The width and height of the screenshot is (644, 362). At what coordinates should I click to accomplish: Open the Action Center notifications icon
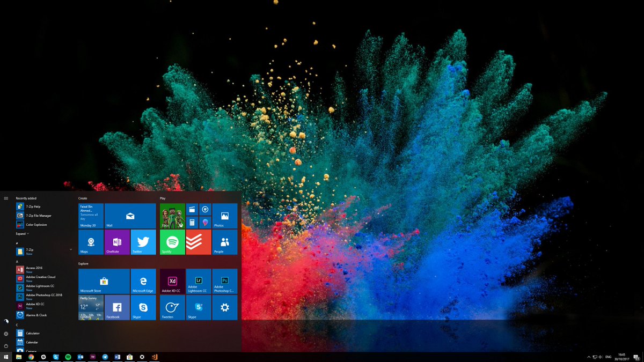tap(636, 357)
